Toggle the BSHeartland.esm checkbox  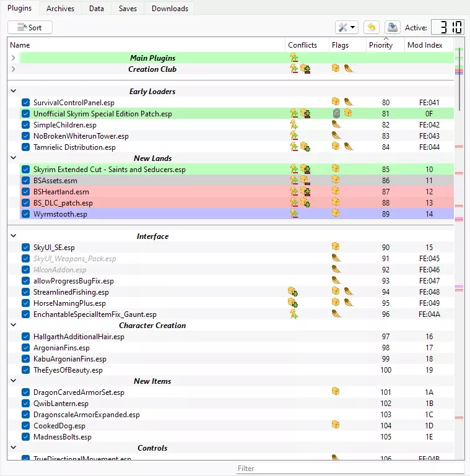click(26, 192)
